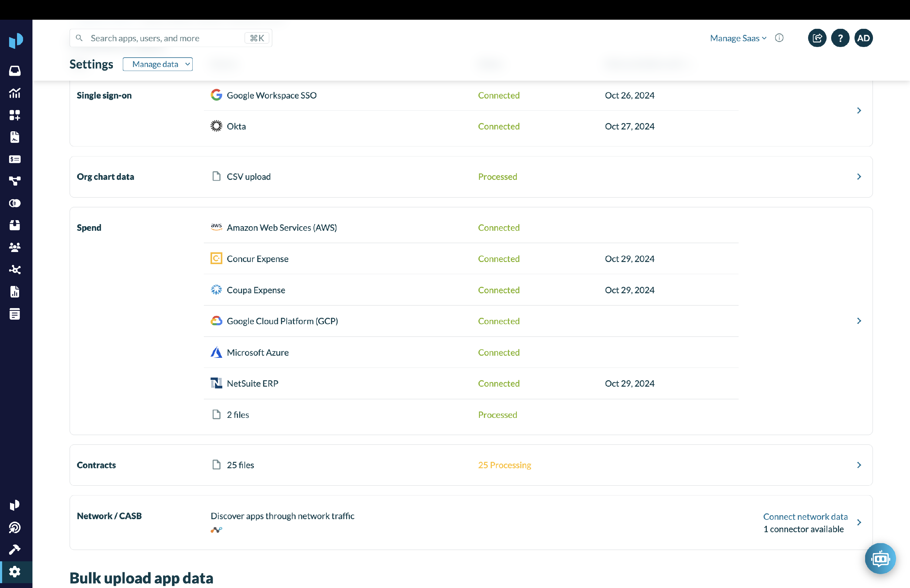The image size is (910, 588).
Task: Expand the Contracts row chevron
Action: point(859,465)
